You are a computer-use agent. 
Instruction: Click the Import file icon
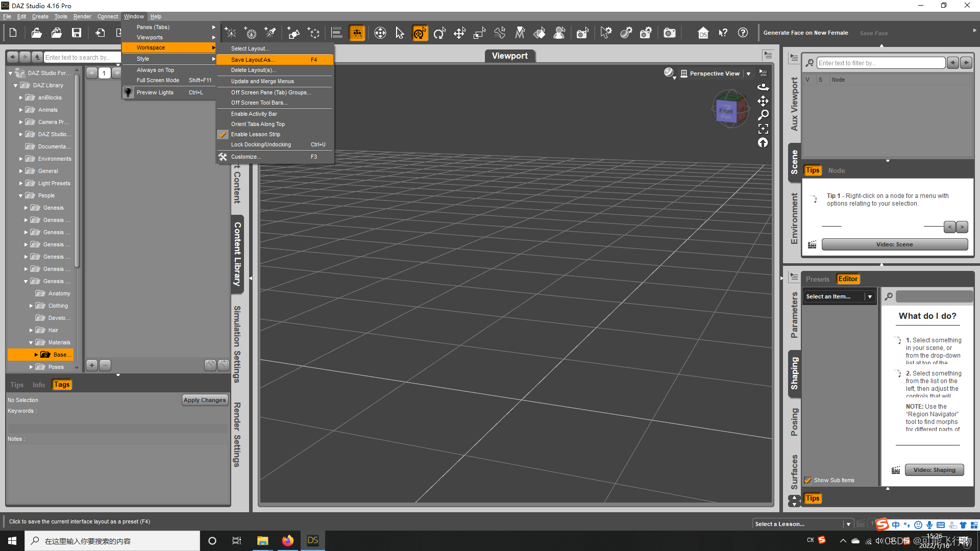(100, 33)
